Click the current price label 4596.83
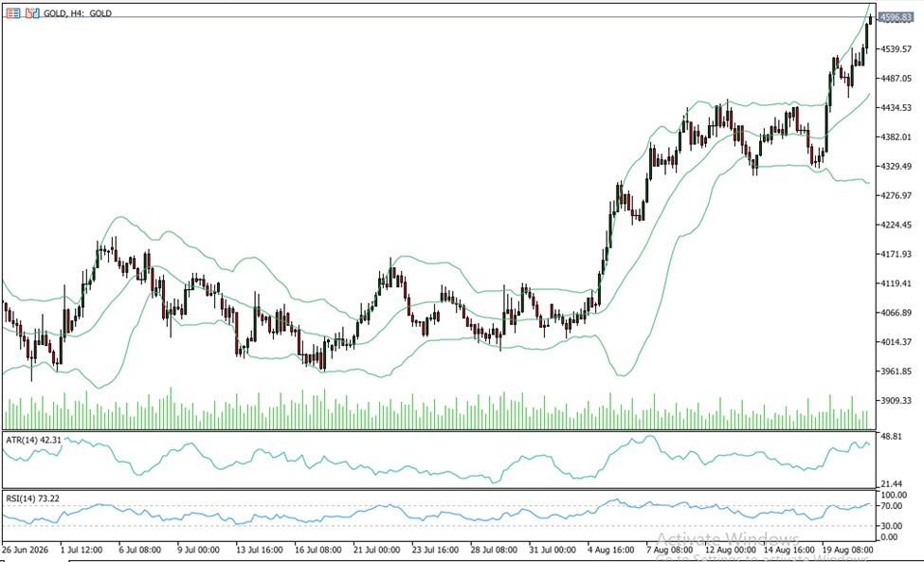The width and height of the screenshot is (924, 562). tap(896, 17)
